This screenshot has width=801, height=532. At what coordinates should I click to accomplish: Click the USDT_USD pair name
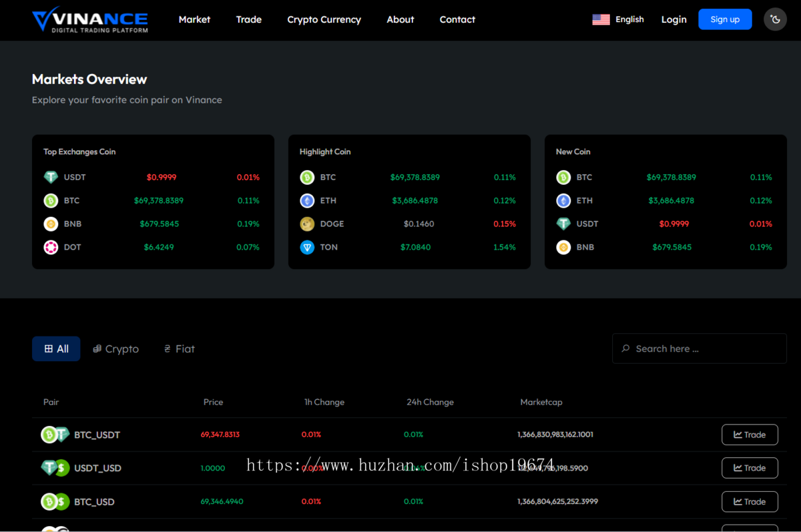[97, 468]
